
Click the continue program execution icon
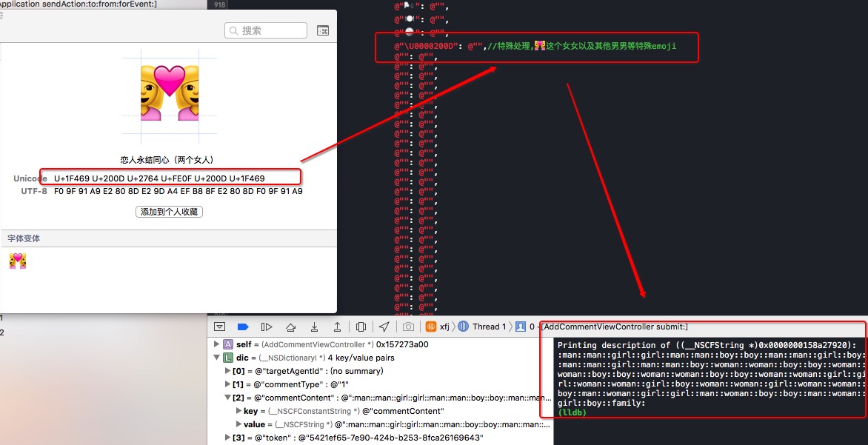coord(267,327)
